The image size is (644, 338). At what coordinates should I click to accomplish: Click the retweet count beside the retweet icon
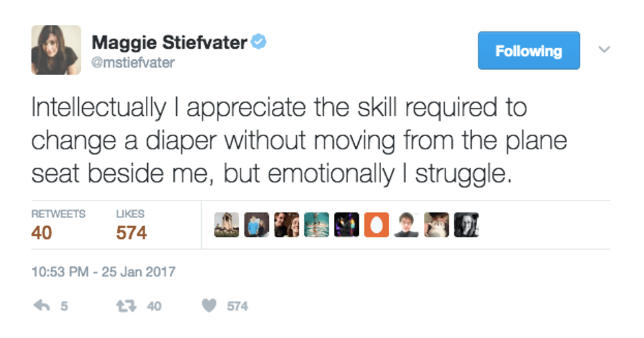pyautogui.click(x=154, y=306)
